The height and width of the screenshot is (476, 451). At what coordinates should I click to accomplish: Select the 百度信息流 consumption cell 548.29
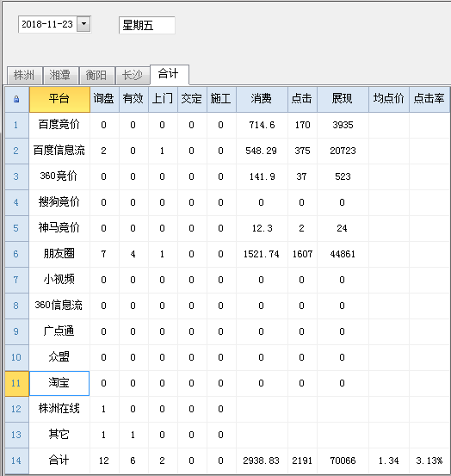[262, 151]
